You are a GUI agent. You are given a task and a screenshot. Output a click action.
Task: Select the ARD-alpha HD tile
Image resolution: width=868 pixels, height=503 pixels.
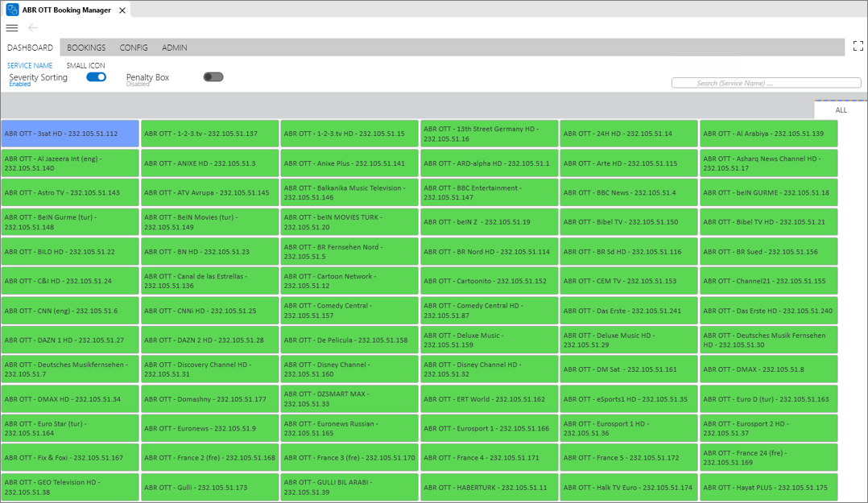490,163
